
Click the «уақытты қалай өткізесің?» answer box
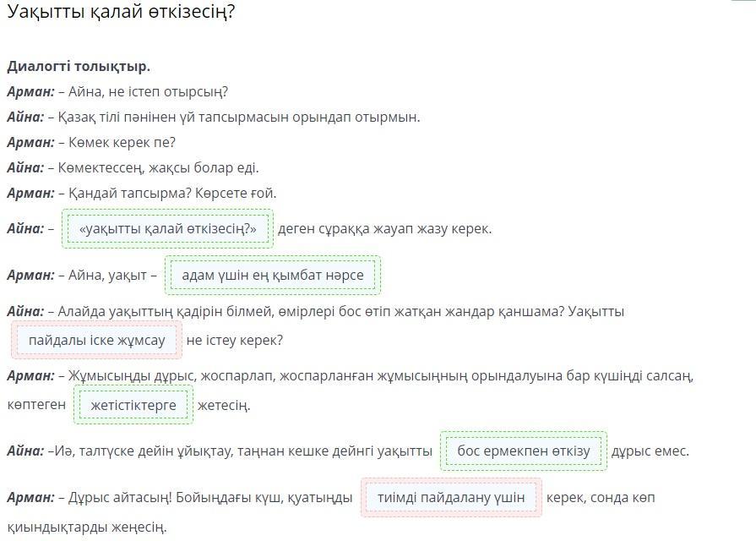167,228
